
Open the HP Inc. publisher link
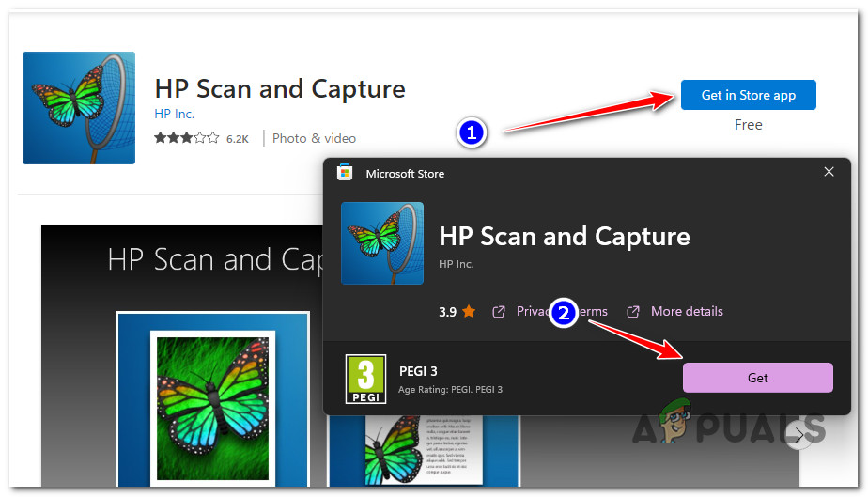(x=174, y=114)
